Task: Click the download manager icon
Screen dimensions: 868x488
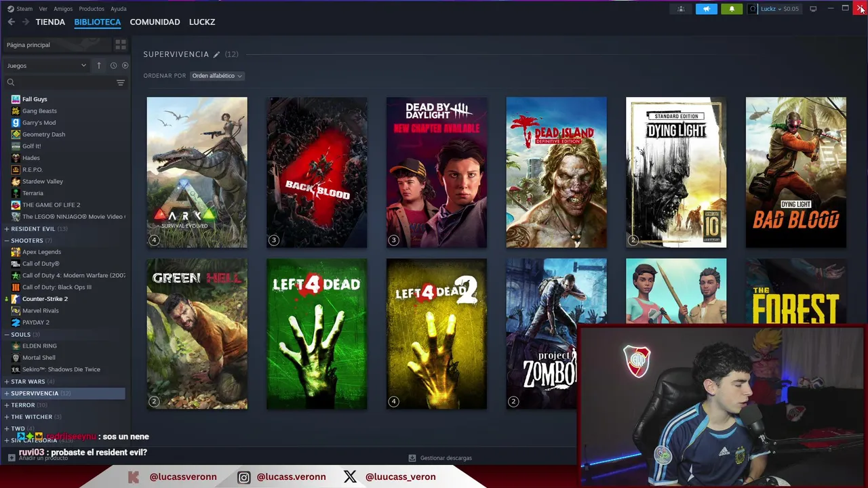Action: 412,458
